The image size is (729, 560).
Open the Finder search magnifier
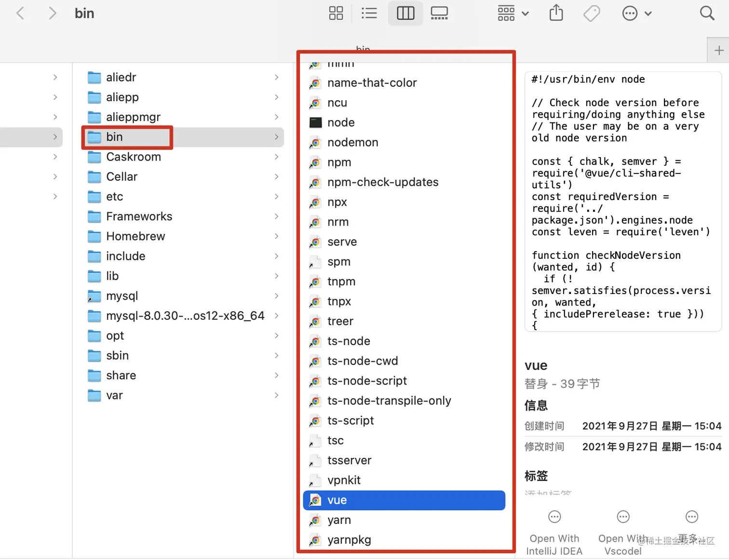707,13
